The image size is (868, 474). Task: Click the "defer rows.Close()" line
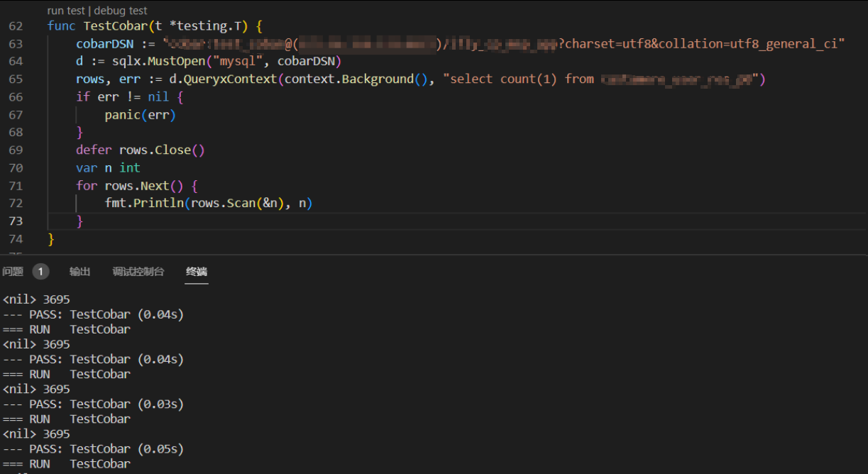pyautogui.click(x=141, y=150)
